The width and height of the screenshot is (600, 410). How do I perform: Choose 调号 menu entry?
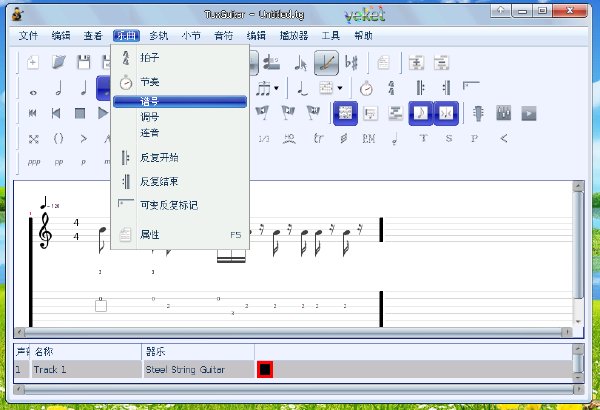180,117
